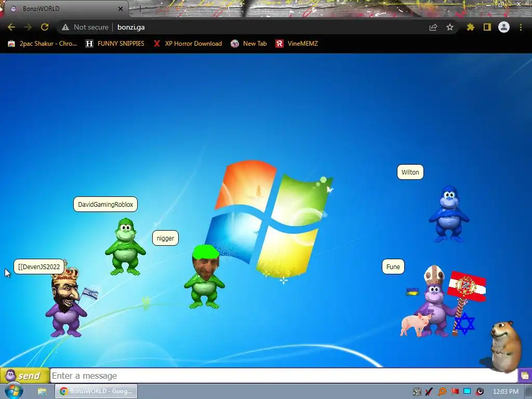This screenshot has width=532, height=399.
Task: Click the forward navigation arrow
Action: click(x=28, y=27)
